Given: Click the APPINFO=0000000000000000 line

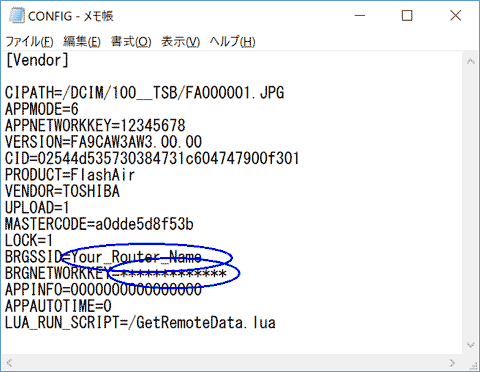Looking at the screenshot, I should pyautogui.click(x=103, y=289).
